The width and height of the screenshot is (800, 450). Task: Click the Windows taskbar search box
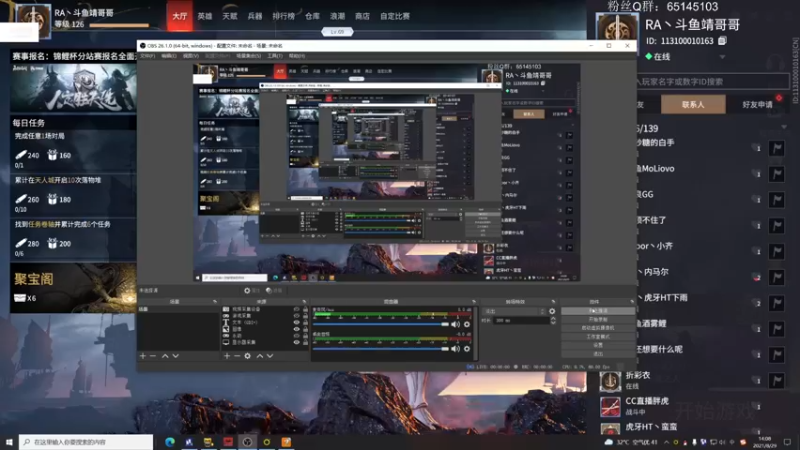86,442
